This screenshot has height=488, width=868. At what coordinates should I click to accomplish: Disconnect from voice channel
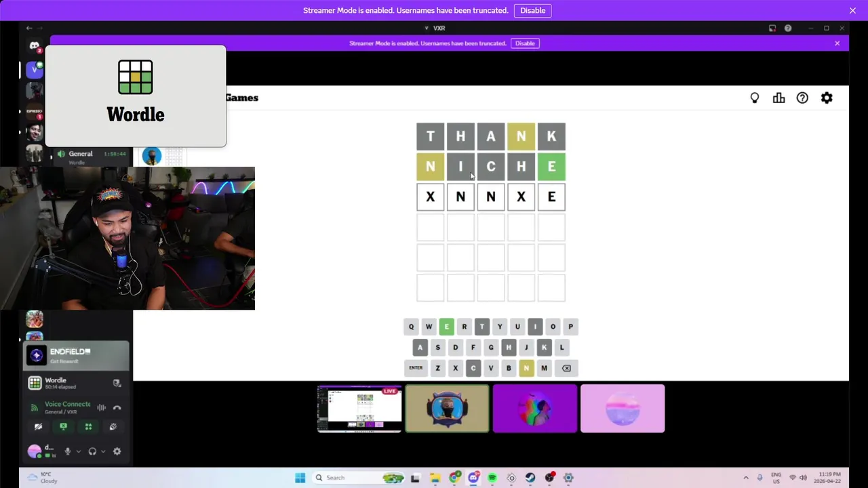pos(117,407)
